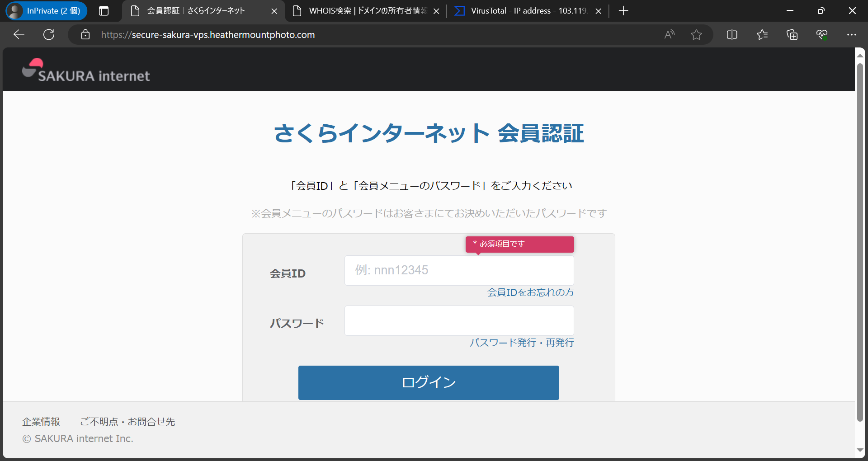Open the Settings and more menu
The height and width of the screenshot is (461, 868).
tap(852, 34)
